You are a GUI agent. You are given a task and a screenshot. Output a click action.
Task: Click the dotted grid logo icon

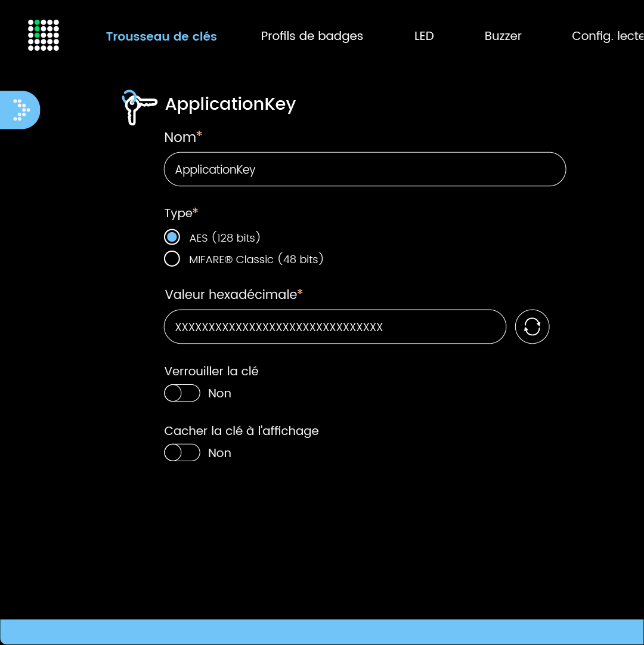[x=43, y=35]
